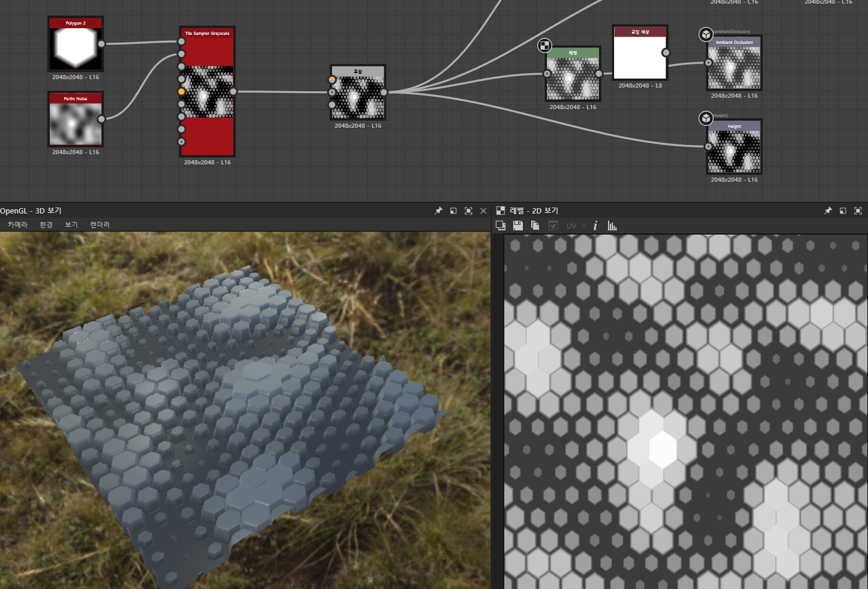Click the 2048x2048 - L8 label
This screenshot has width=868, height=589.
tap(640, 86)
